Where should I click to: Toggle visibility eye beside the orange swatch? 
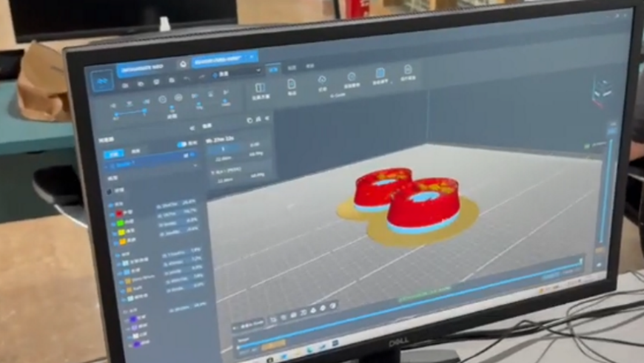115,244
